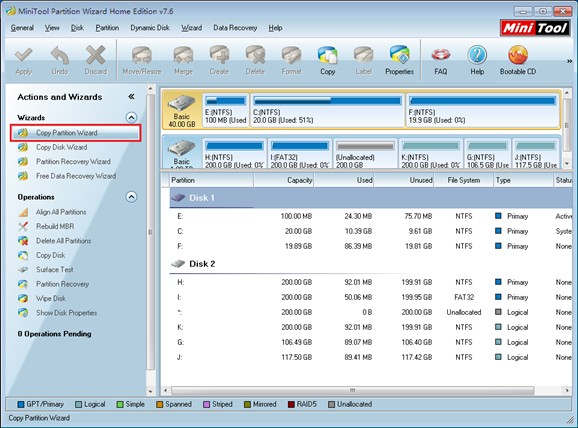The width and height of the screenshot is (578, 428).
Task: Sort by Unused column header
Action: [x=404, y=180]
